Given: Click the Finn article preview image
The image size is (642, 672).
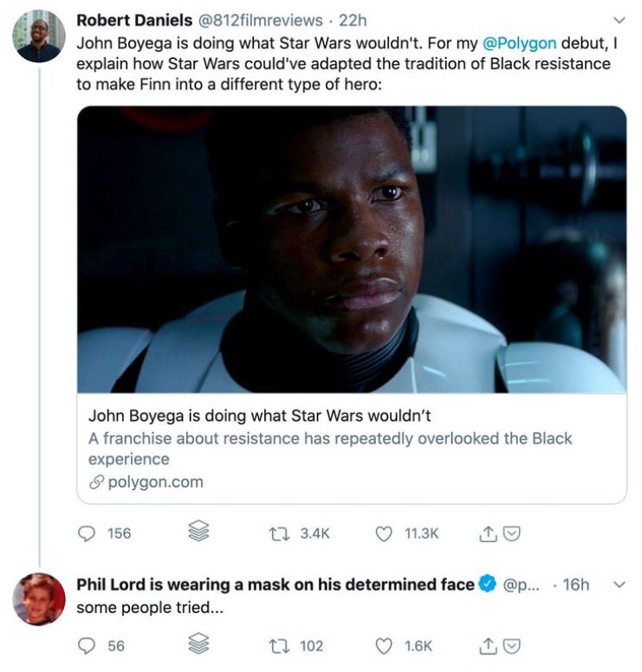Looking at the screenshot, I should [352, 249].
